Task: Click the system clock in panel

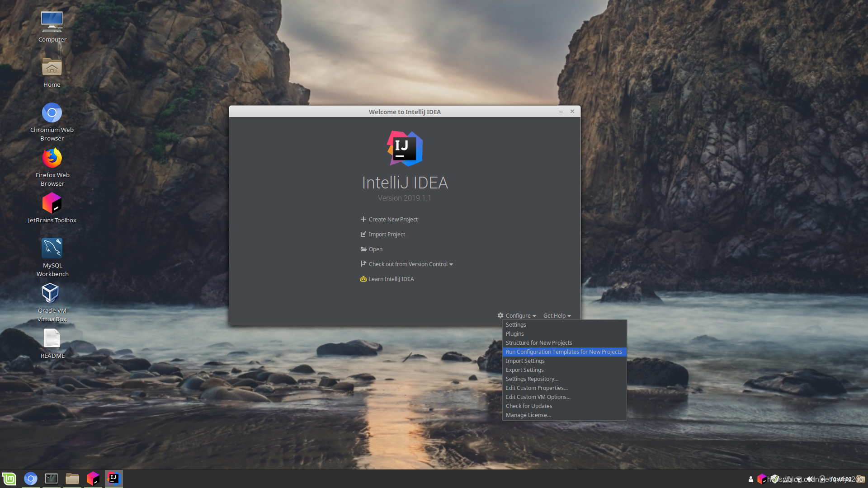Action: tap(841, 479)
